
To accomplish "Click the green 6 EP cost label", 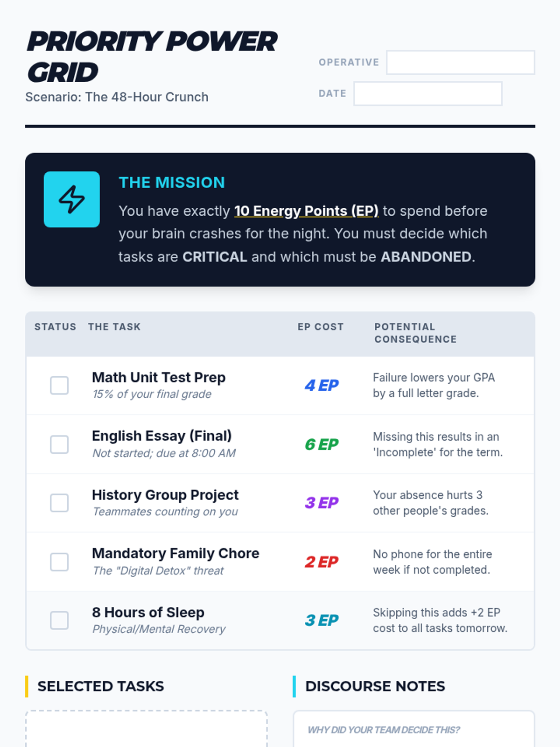I will 322,444.
